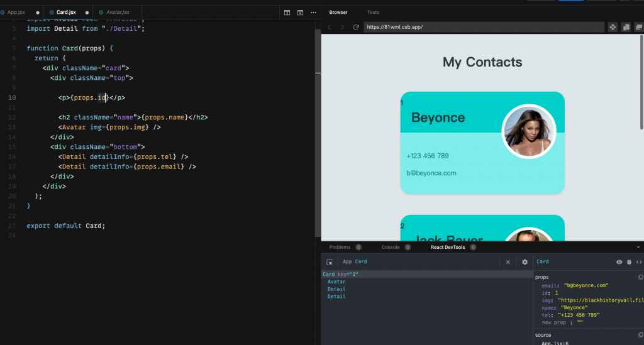Edit the email prop value
Image resolution: width=644 pixels, height=345 pixels.
point(586,285)
